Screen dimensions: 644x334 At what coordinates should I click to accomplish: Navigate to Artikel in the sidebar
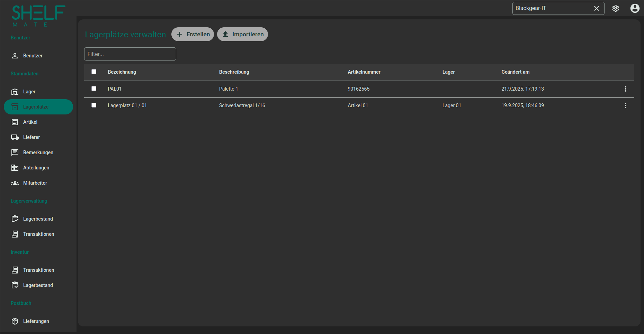[30, 122]
